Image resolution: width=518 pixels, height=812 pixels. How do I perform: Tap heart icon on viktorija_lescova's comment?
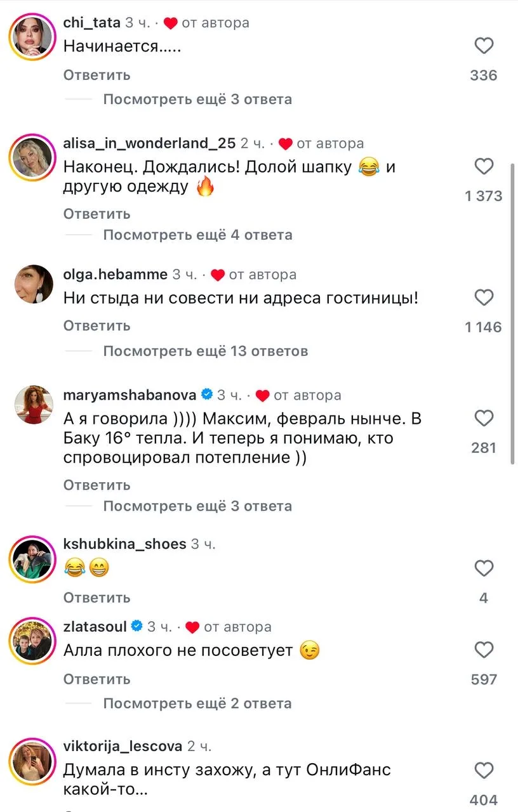[484, 770]
